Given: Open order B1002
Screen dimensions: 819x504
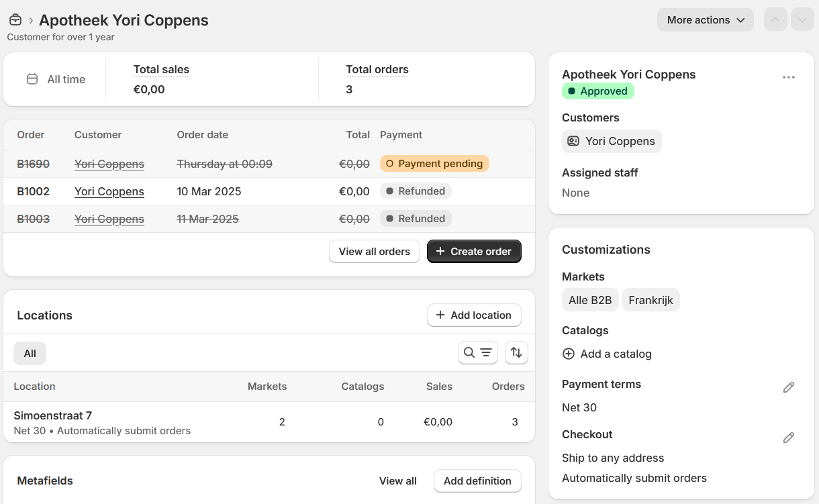Looking at the screenshot, I should [x=33, y=191].
